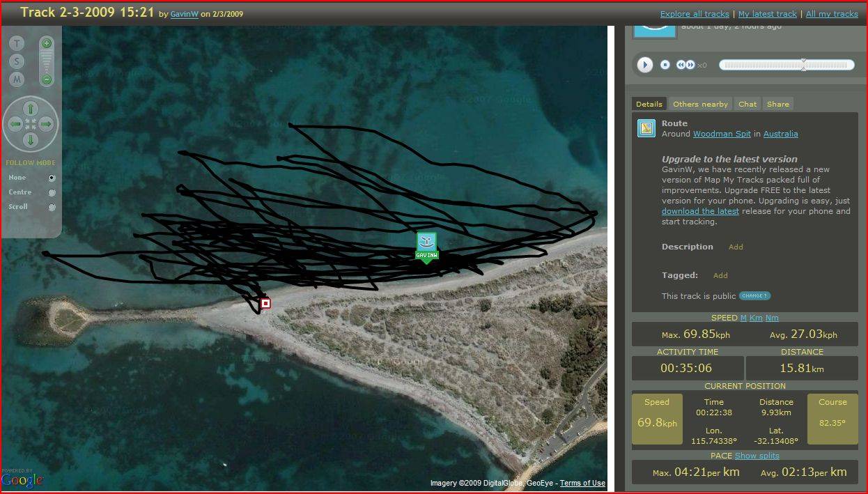
Task: Select None follow mode radio button
Action: pyautogui.click(x=52, y=178)
